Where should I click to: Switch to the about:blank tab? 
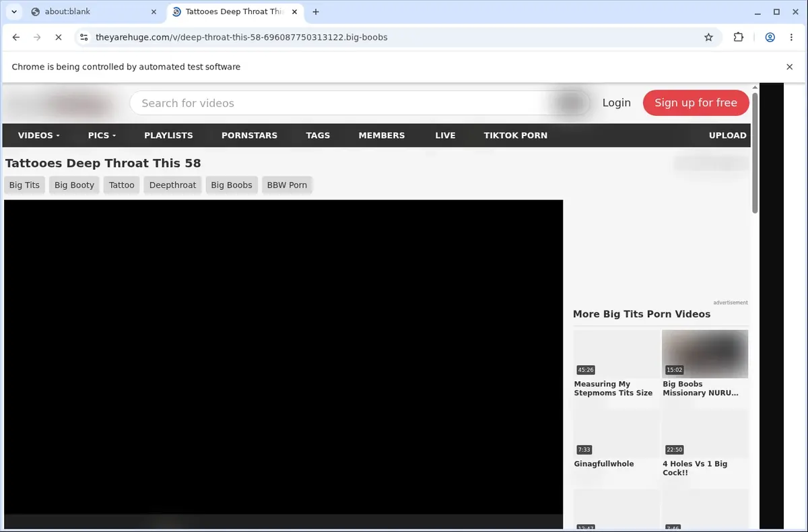click(x=92, y=11)
